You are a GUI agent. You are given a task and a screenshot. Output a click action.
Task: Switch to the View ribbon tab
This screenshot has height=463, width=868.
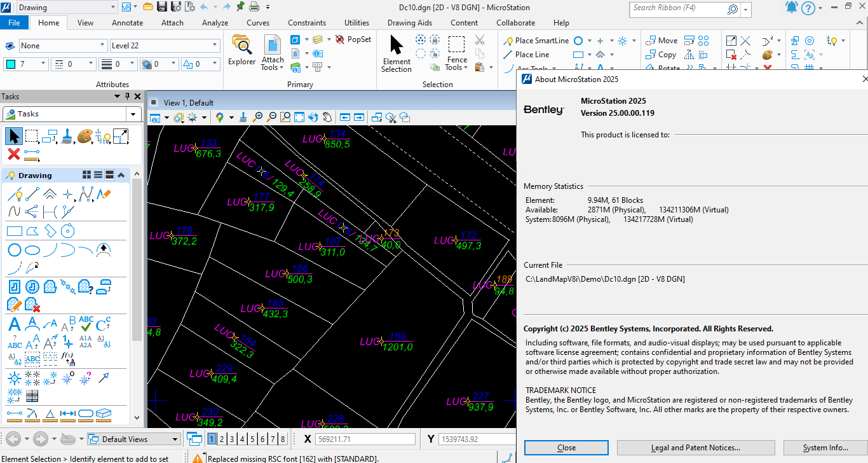pos(85,22)
